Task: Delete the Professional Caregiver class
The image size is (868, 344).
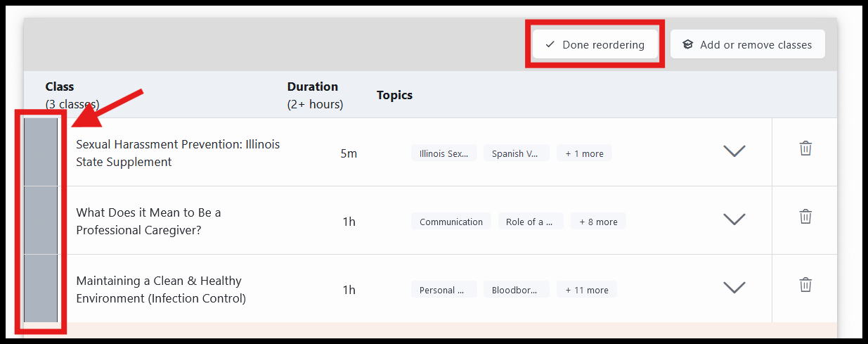Action: point(805,216)
